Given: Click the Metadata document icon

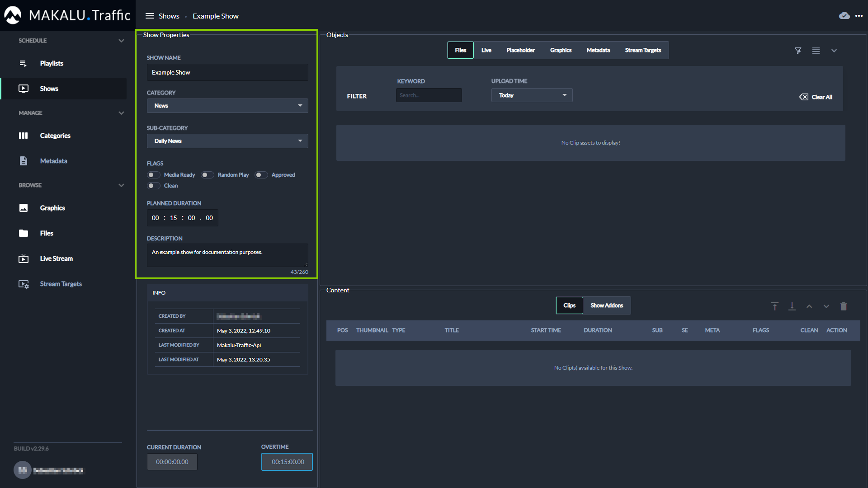Looking at the screenshot, I should pos(24,161).
